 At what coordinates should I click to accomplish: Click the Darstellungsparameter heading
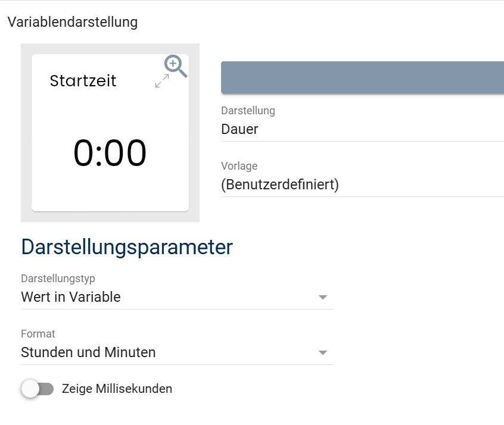(x=127, y=247)
